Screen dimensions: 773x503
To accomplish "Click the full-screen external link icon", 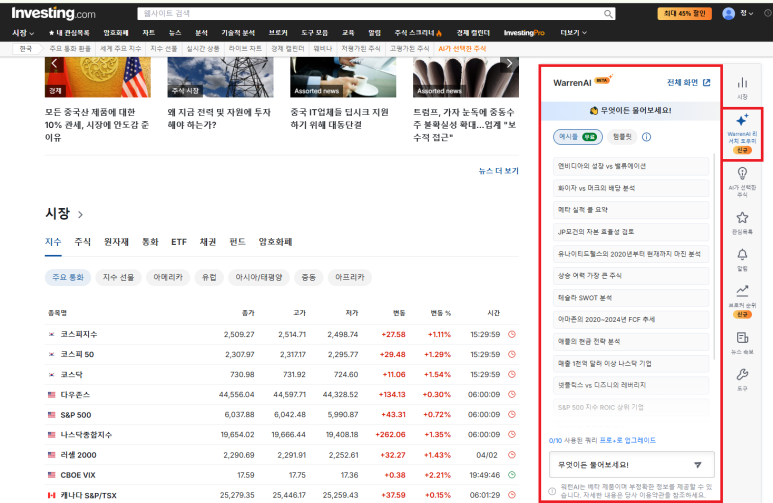I will pyautogui.click(x=706, y=82).
